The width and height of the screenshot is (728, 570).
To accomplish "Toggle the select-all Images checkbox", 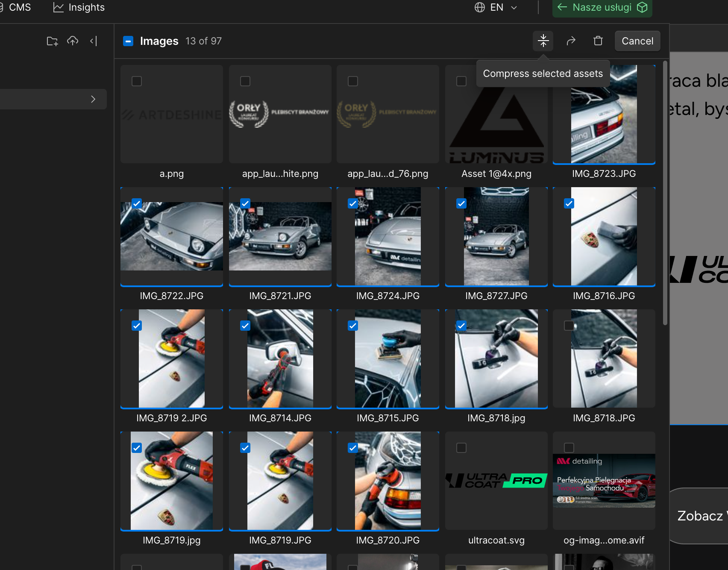I will (128, 41).
